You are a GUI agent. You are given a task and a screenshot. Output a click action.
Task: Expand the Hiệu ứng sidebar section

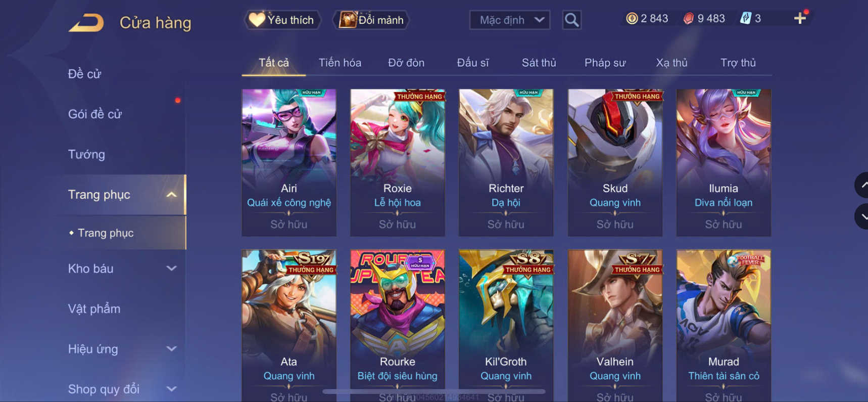(172, 349)
